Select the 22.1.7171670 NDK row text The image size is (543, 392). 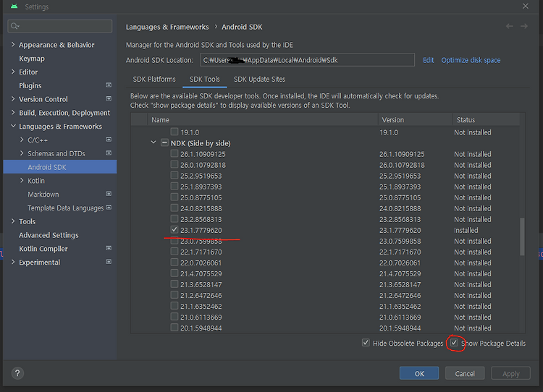click(201, 252)
